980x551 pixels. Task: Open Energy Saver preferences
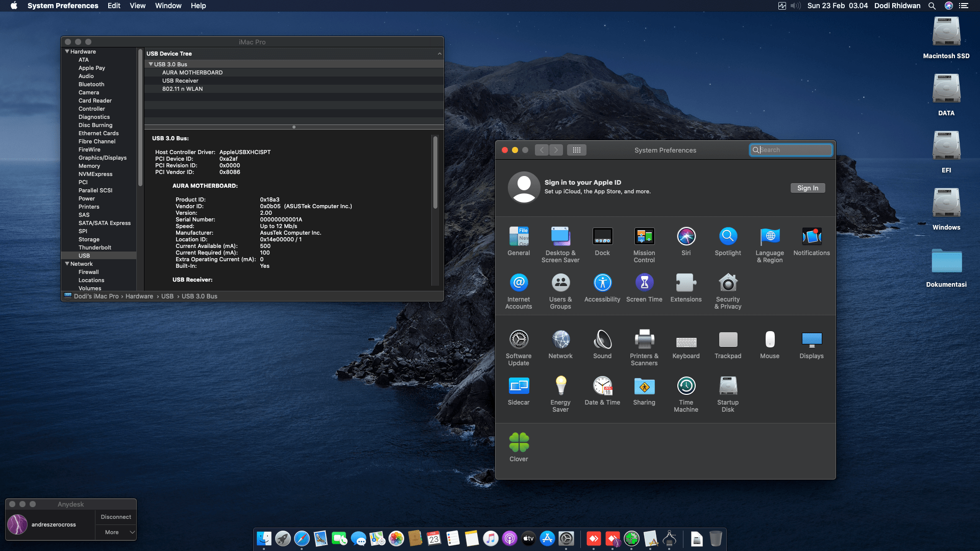pyautogui.click(x=560, y=394)
